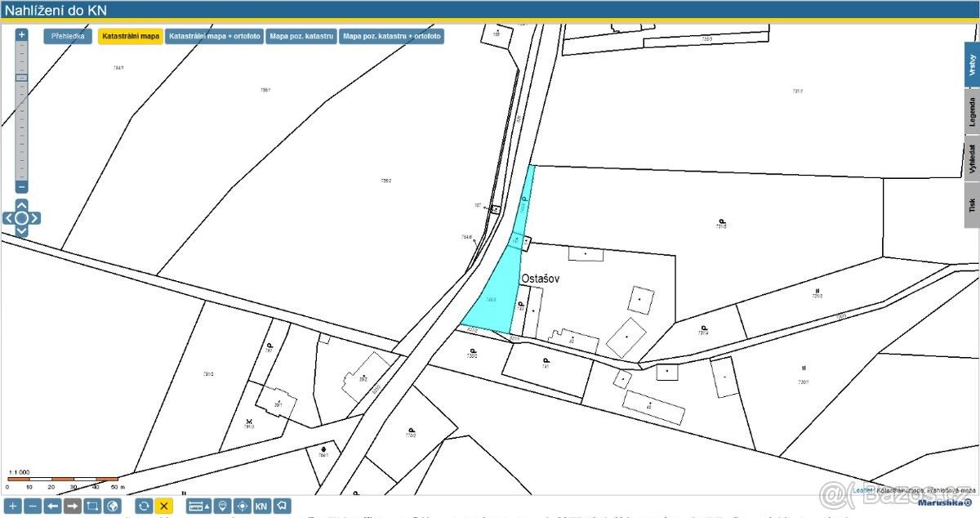Click the globe full extent icon

click(113, 506)
